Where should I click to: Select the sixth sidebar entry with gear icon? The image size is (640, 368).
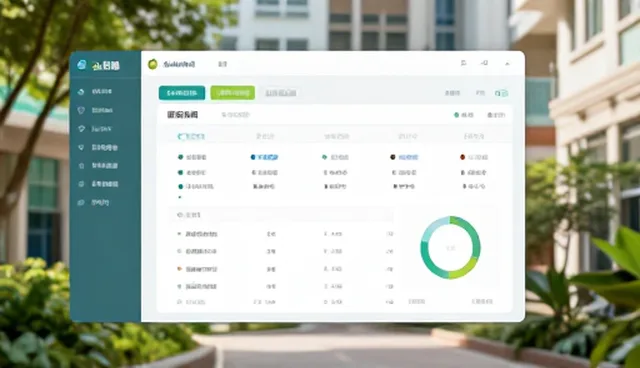point(98,184)
